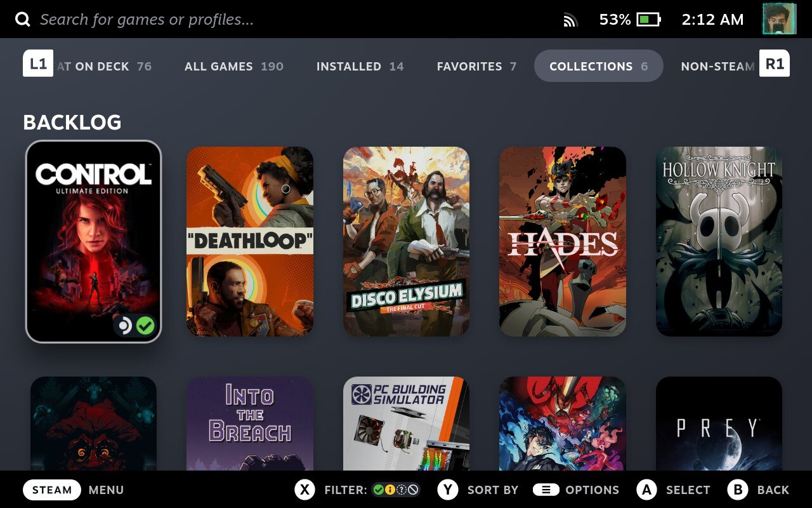Viewport: 812px width, 508px height.
Task: Open the STEAM menu button
Action: tap(52, 490)
